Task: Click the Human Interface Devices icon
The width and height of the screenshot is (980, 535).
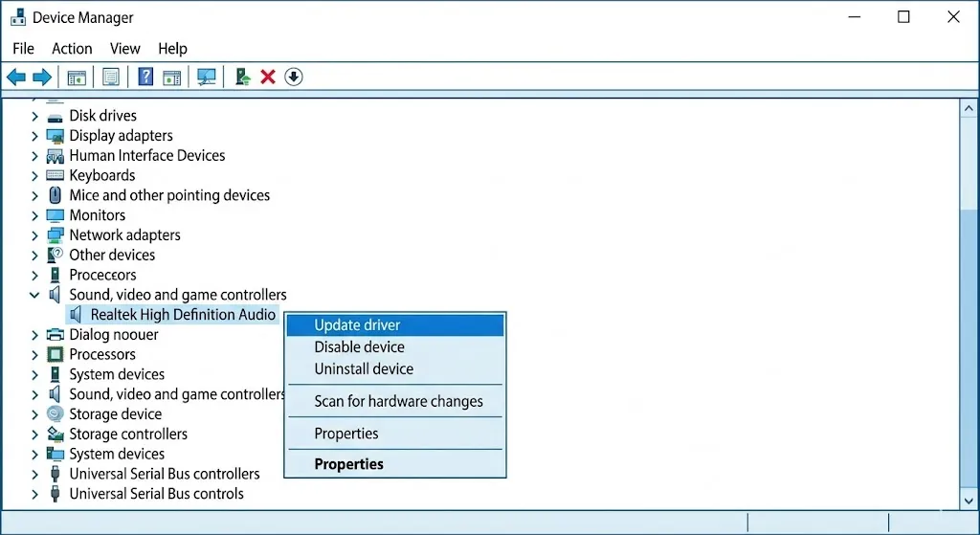Action: (x=55, y=156)
